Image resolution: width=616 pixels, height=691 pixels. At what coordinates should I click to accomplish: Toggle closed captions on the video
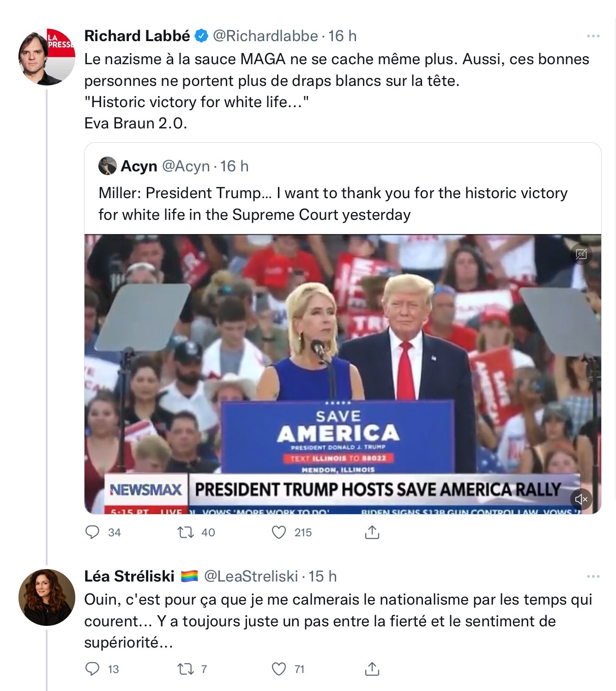coord(581,254)
